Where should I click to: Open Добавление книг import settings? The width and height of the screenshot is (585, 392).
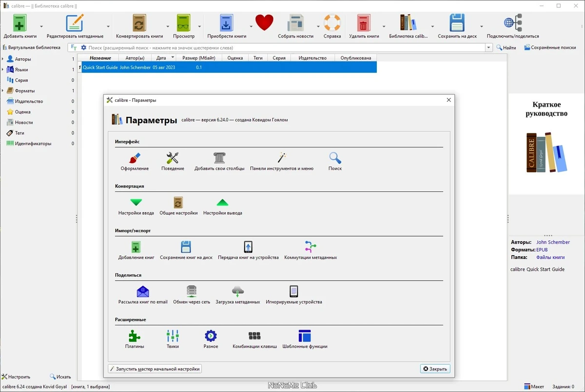136,250
